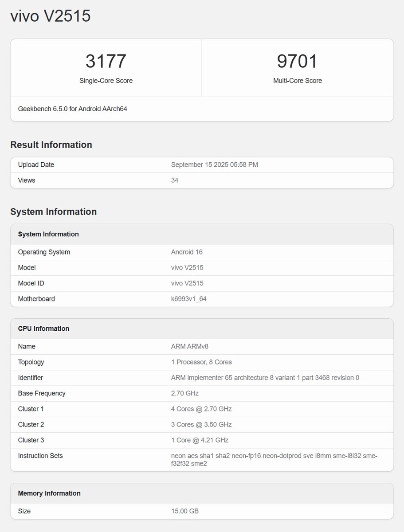Click the vivo V2515 page title
The height and width of the screenshot is (532, 404).
coord(51,16)
